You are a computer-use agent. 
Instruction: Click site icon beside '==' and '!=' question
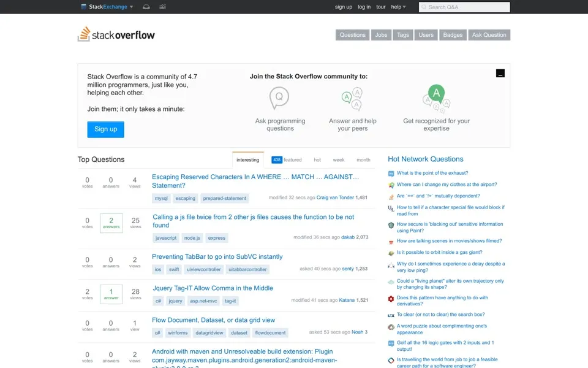pyautogui.click(x=391, y=197)
